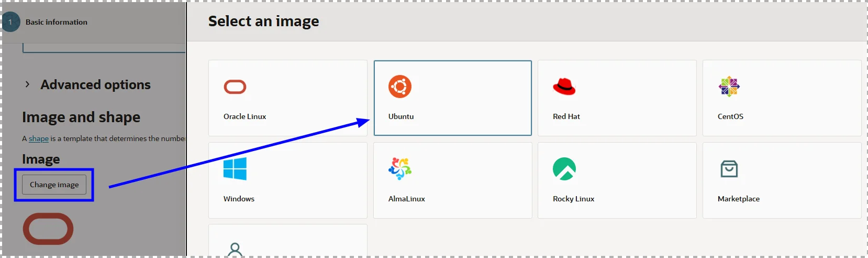Click the Change image button

point(54,185)
